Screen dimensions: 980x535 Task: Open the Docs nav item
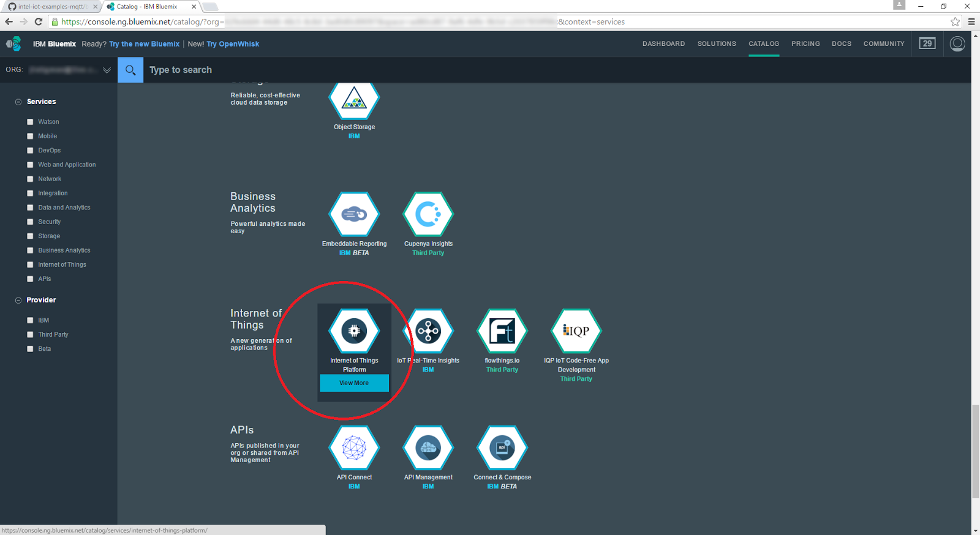[x=842, y=44]
